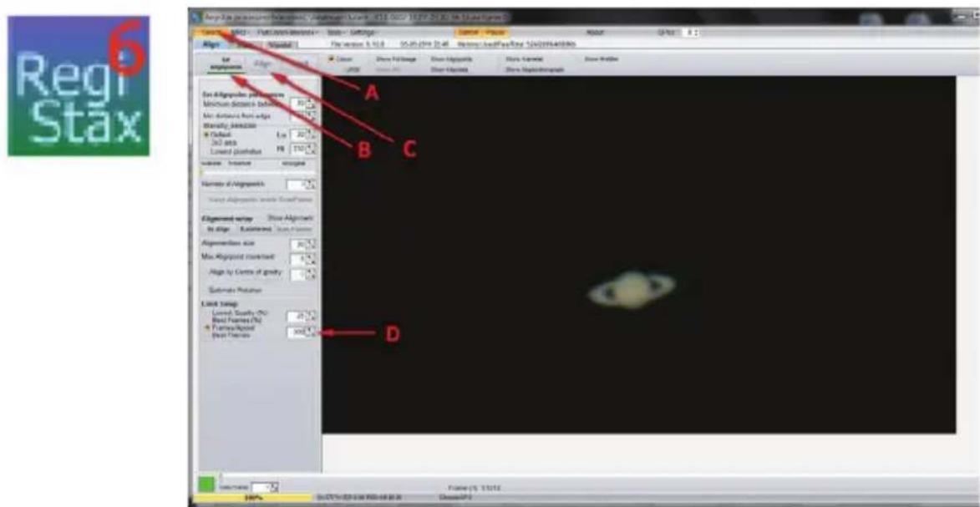The image size is (980, 507).
Task: Click the intensity slider under Lowest pixelvalue
Action: click(257, 171)
